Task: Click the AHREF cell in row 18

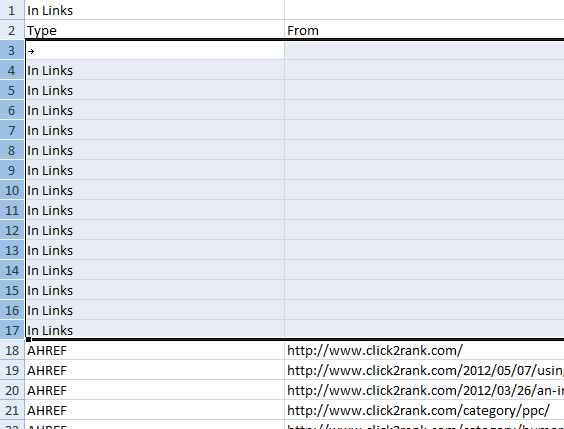Action: (155, 350)
